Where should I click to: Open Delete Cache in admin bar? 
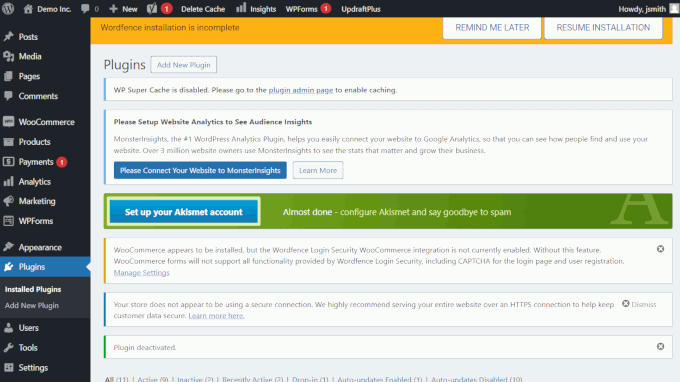(203, 9)
